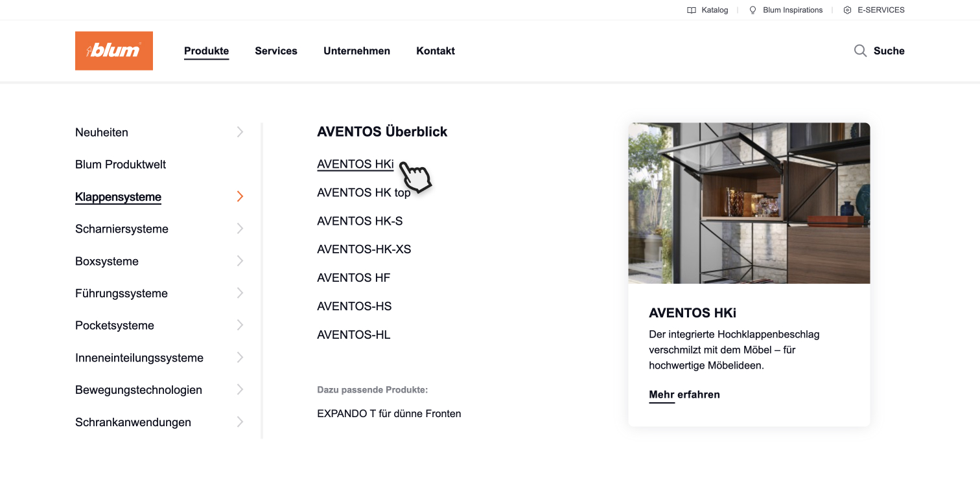The width and height of the screenshot is (980, 491).
Task: Open Blum Produktwelt
Action: point(121,165)
